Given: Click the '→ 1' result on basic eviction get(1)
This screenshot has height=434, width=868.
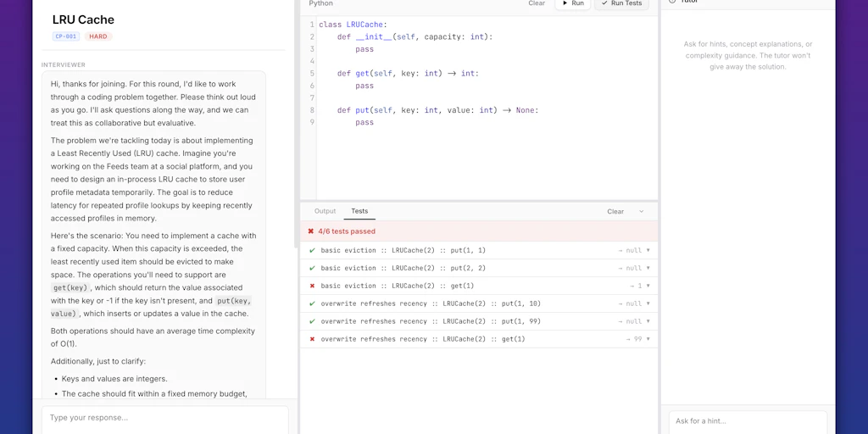Looking at the screenshot, I should coord(636,286).
